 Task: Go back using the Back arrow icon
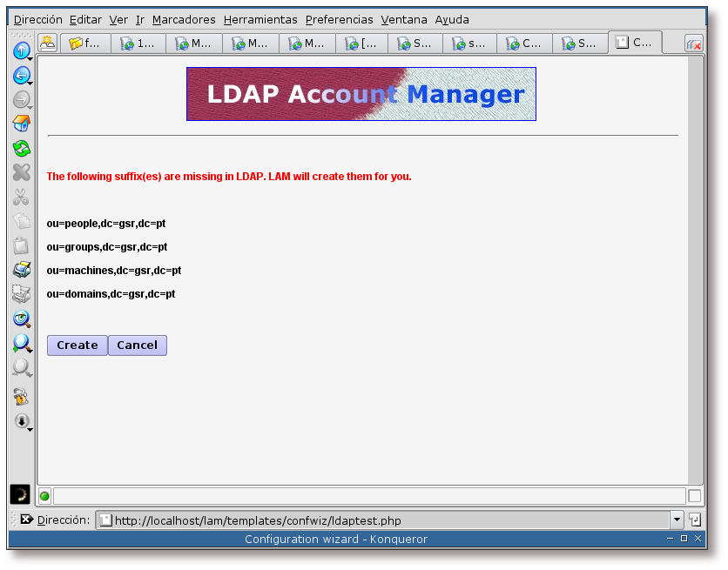tap(20, 75)
